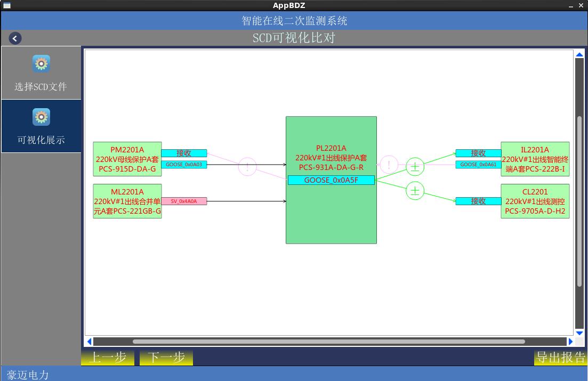Click the back arrow icon
The image size is (588, 381).
coord(15,38)
